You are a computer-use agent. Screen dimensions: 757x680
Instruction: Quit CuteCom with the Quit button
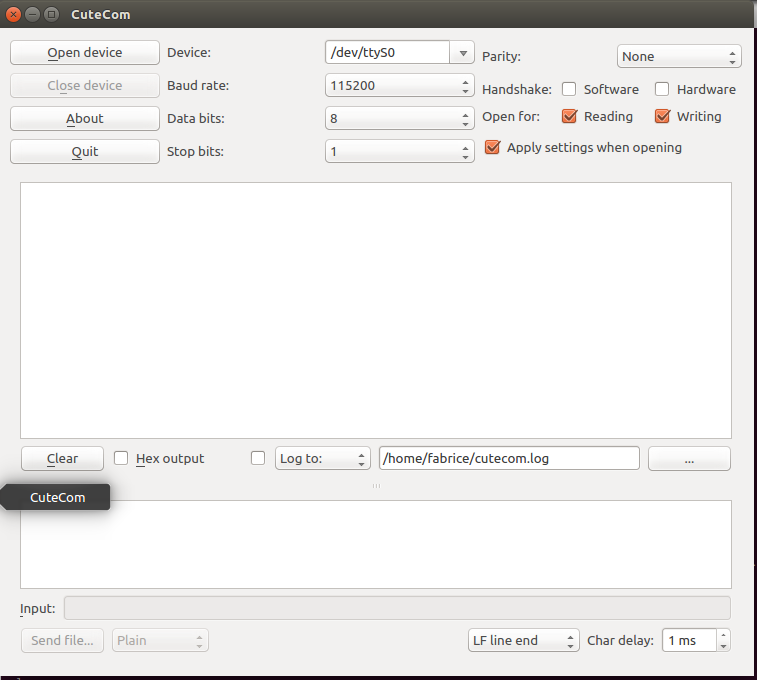pos(85,152)
